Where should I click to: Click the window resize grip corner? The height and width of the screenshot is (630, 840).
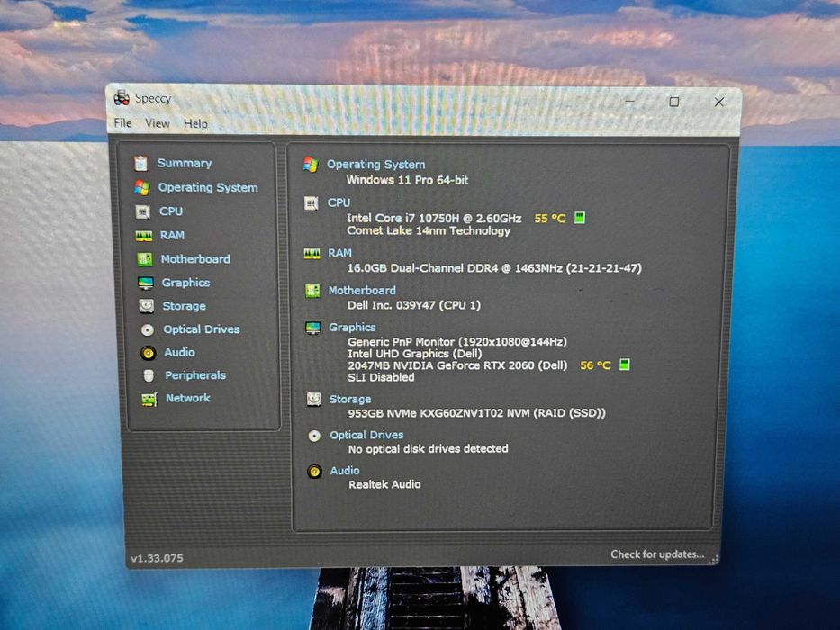pos(713,560)
